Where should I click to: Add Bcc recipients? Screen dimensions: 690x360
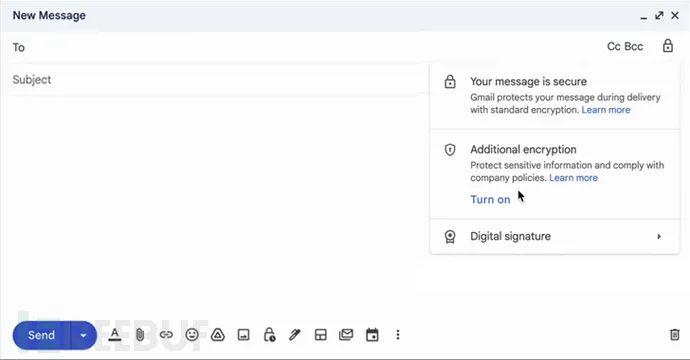tap(634, 46)
